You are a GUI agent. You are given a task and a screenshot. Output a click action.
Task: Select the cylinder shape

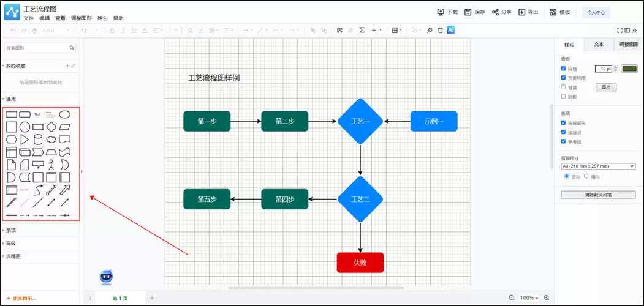(x=38, y=140)
